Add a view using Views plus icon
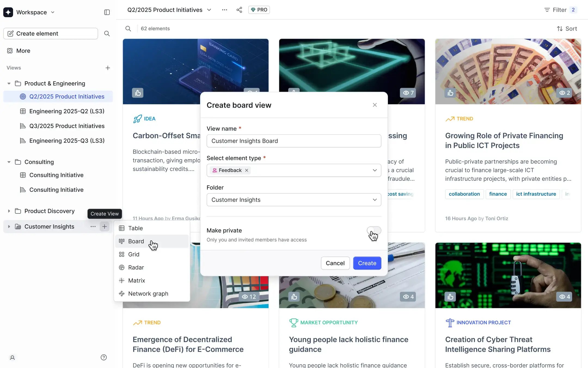This screenshot has width=588, height=368. click(108, 68)
